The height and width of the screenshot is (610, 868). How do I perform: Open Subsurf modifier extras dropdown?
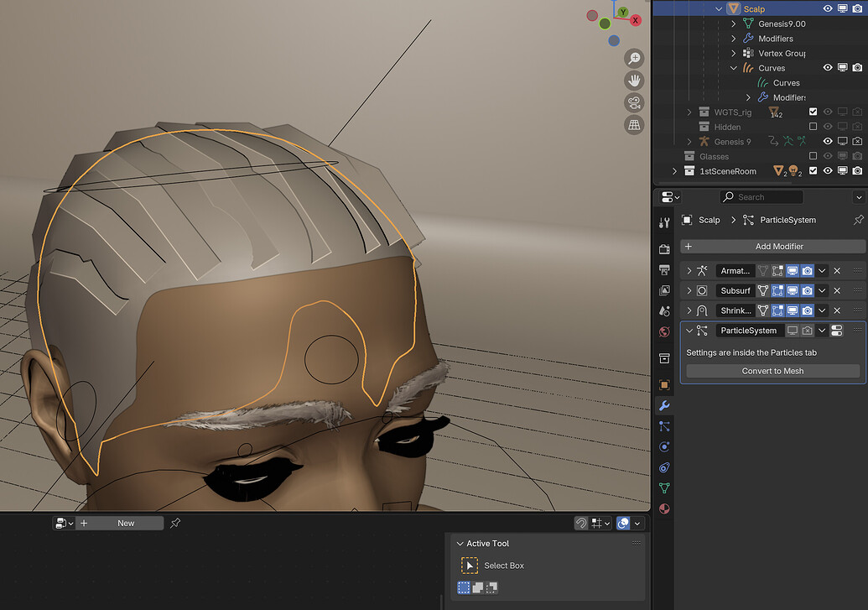coord(822,290)
